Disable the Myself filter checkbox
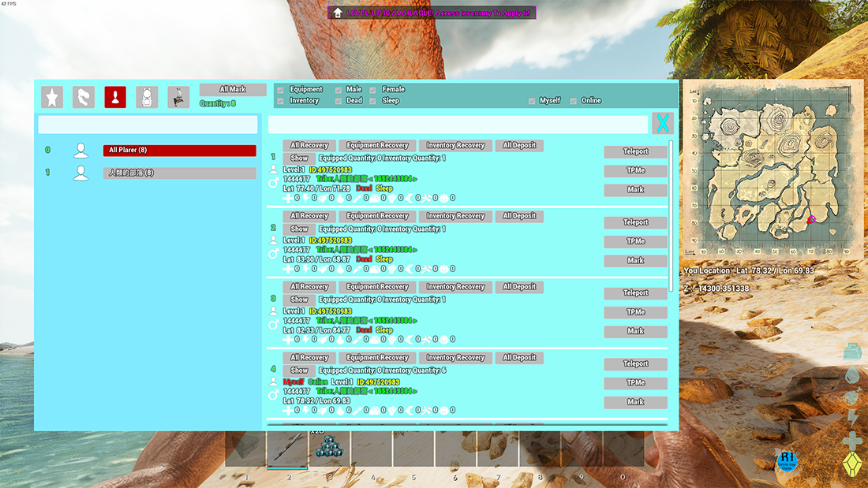868x488 pixels. [x=533, y=101]
